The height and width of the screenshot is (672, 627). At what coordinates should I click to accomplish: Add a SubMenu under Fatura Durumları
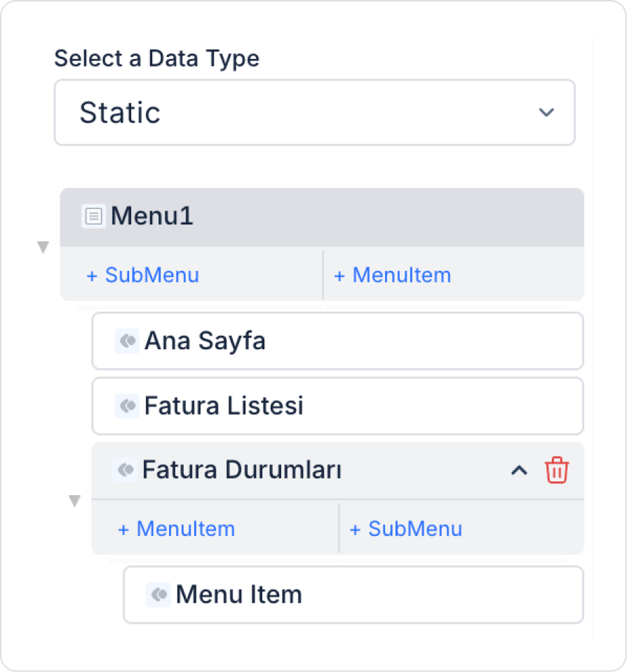(406, 528)
